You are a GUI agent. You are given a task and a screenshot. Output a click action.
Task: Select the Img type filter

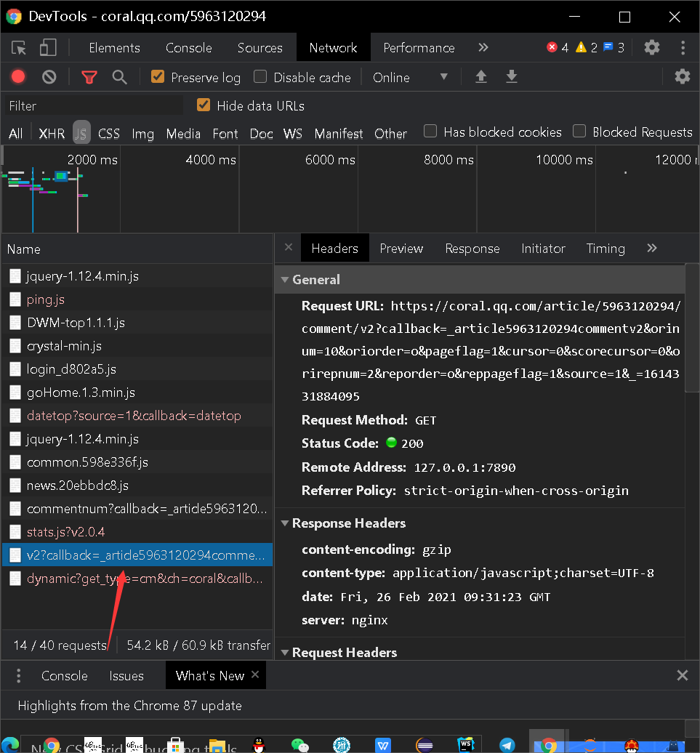[142, 133]
